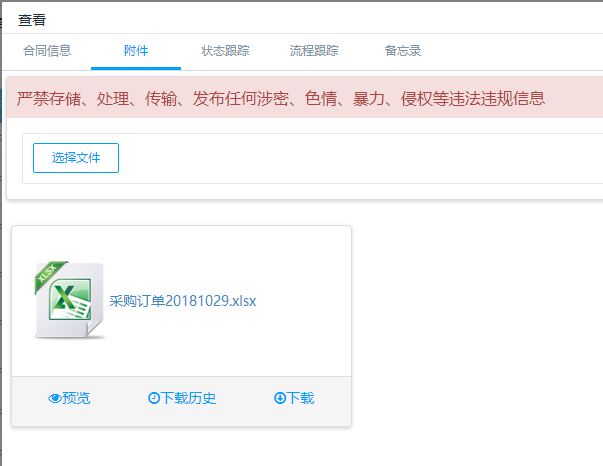The image size is (603, 466).
Task: Click the eye icon for preview
Action: click(55, 399)
